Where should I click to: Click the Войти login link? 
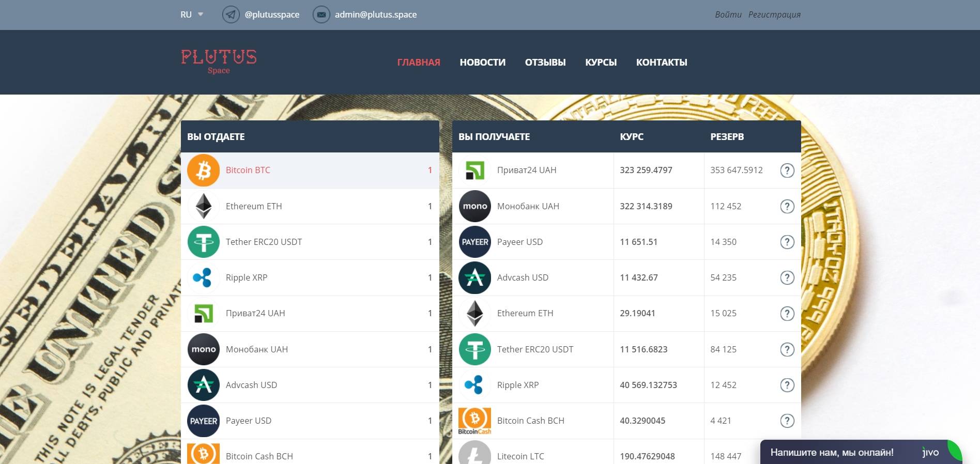[x=728, y=14]
